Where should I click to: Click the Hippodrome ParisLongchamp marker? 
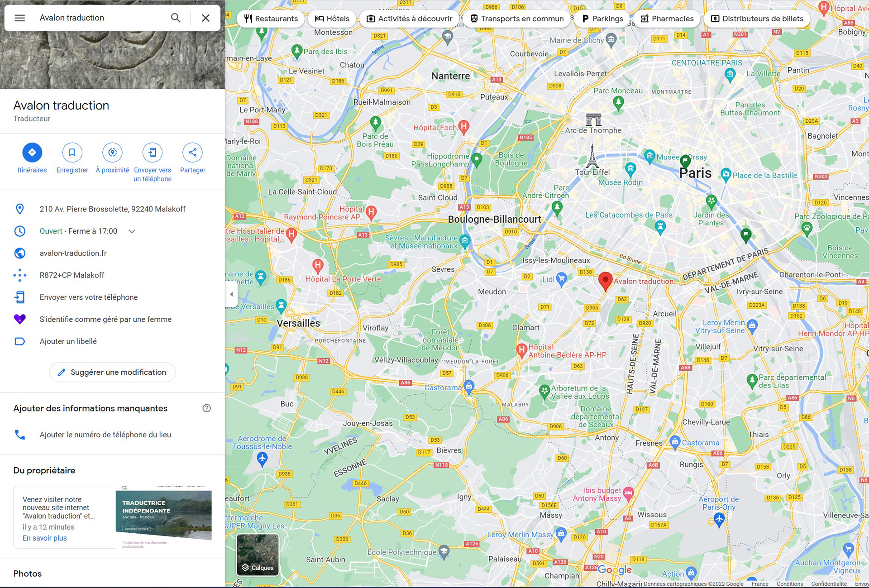pos(477,159)
